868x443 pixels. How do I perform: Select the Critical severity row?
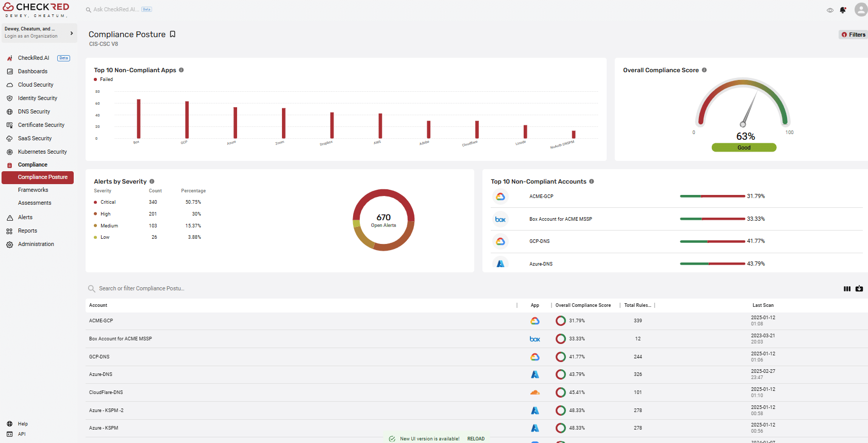[148, 202]
